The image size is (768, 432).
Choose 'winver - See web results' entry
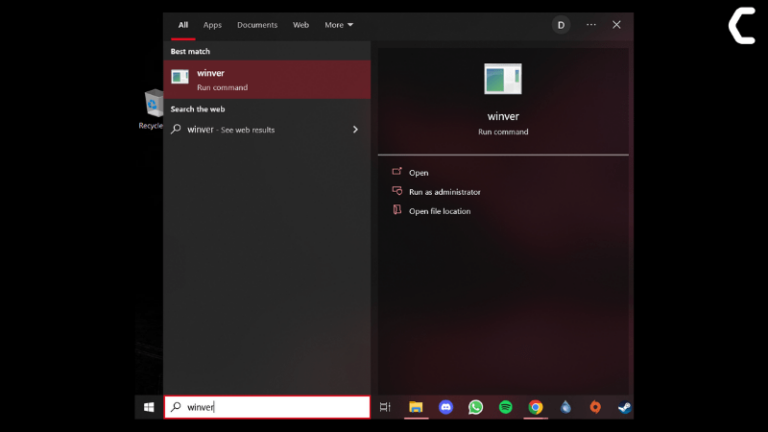point(267,129)
